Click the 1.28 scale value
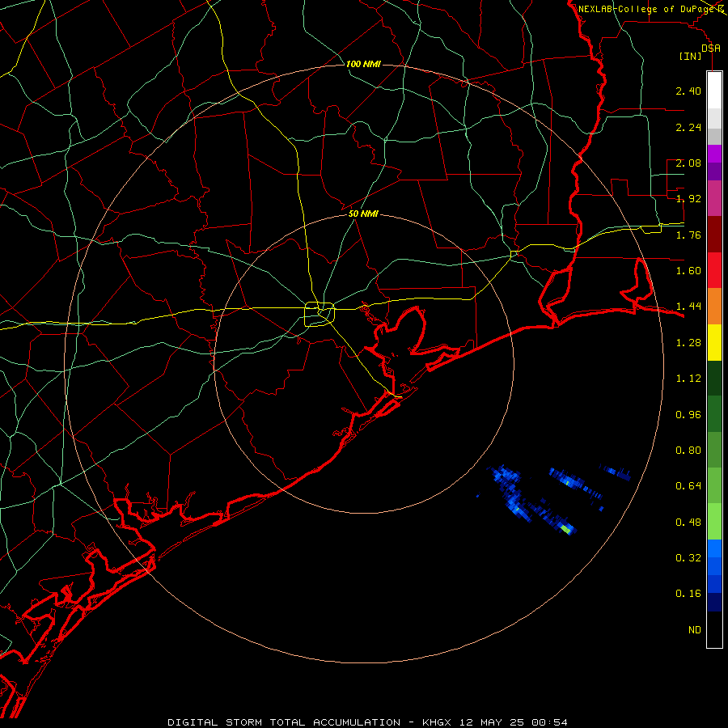 [x=688, y=343]
